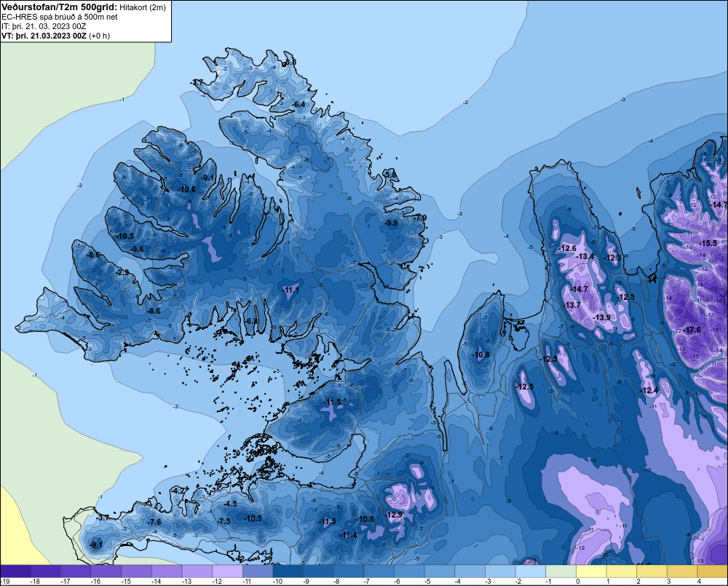The height and width of the screenshot is (586, 728).
Task: Click the -11.1 temperature label
Action: click(x=290, y=290)
